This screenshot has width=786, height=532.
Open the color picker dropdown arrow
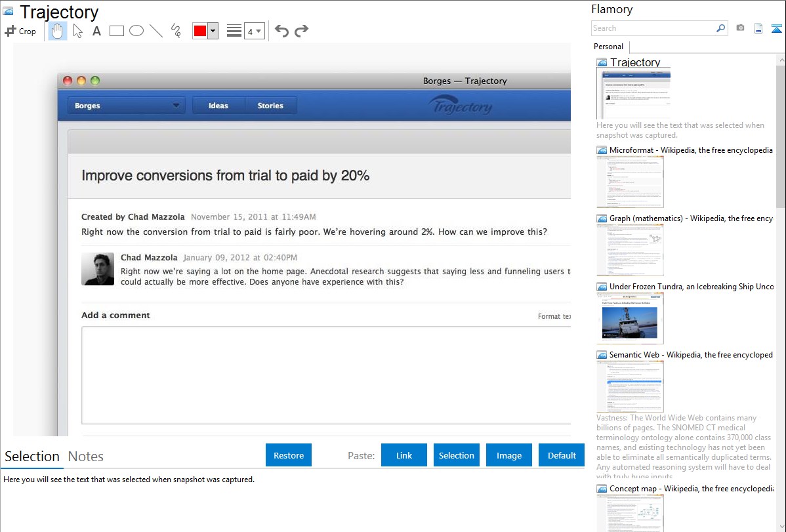tap(213, 31)
